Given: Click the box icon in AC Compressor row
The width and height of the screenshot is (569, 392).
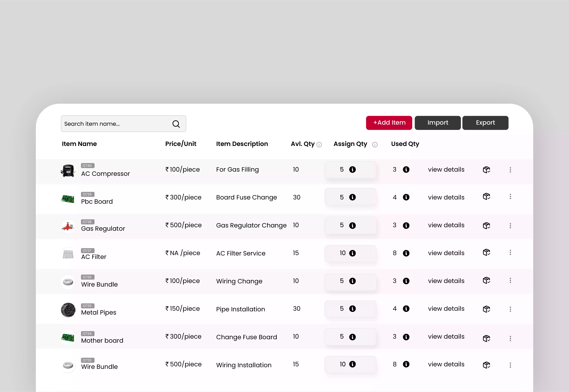Looking at the screenshot, I should 486,170.
